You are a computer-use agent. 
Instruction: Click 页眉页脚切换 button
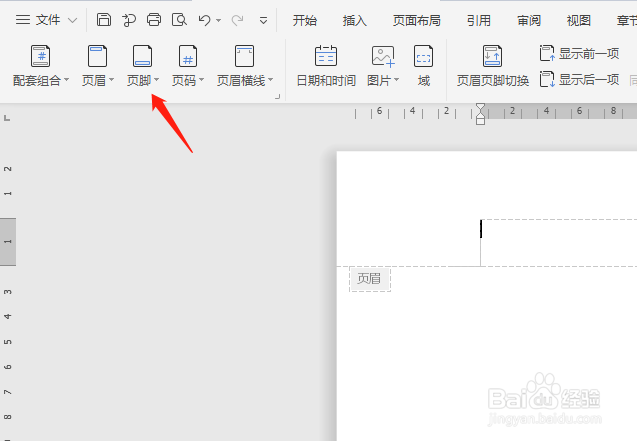tap(493, 67)
